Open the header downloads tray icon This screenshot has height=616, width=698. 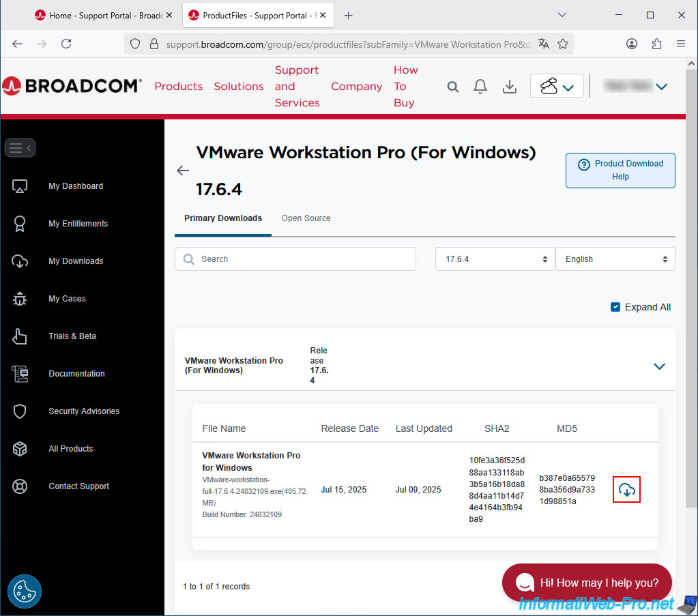509,87
